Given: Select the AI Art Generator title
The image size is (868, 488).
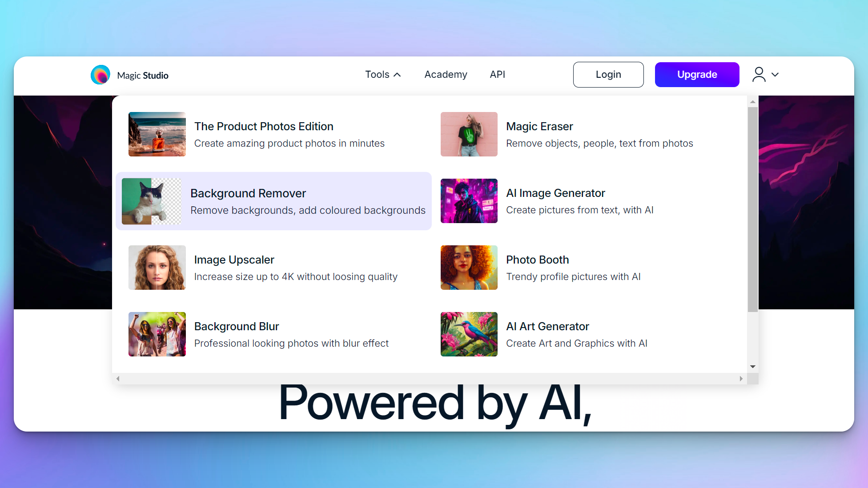Looking at the screenshot, I should pos(547,326).
